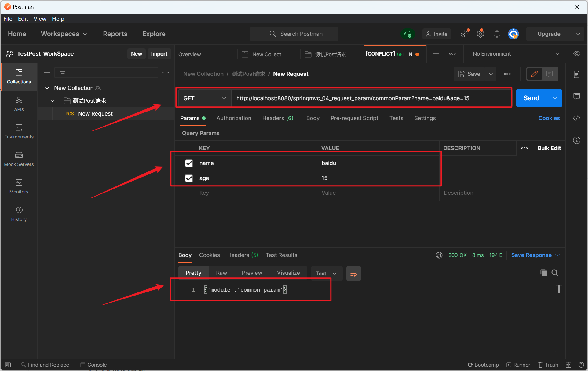Open the Environments sidebar panel
This screenshot has height=371, width=588.
click(x=19, y=131)
